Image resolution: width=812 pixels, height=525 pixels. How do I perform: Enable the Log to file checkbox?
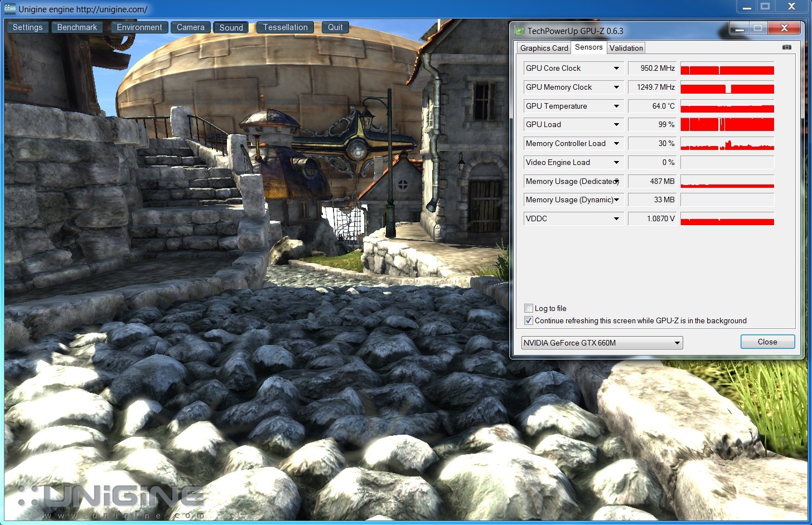[x=529, y=308]
